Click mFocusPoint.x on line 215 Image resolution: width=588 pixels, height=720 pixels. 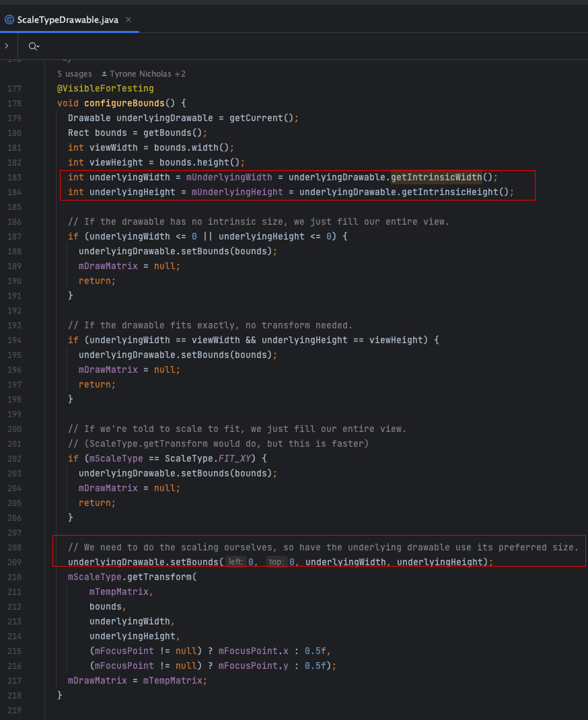(x=254, y=651)
